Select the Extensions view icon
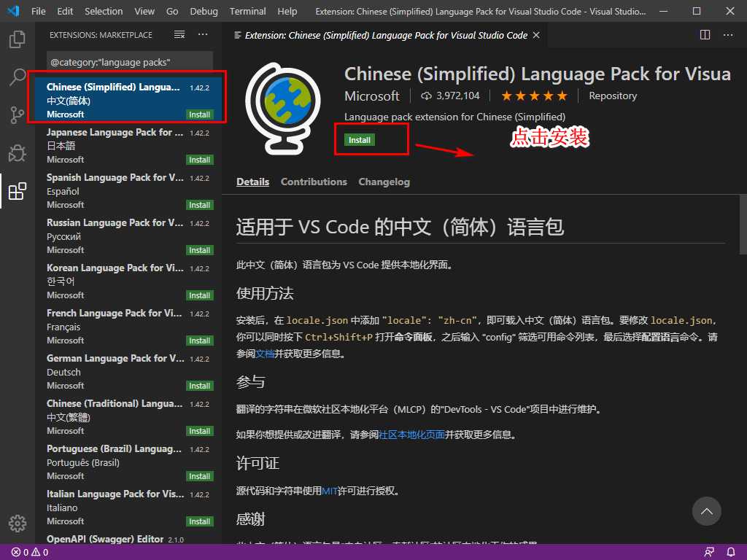747x560 pixels. pyautogui.click(x=18, y=191)
